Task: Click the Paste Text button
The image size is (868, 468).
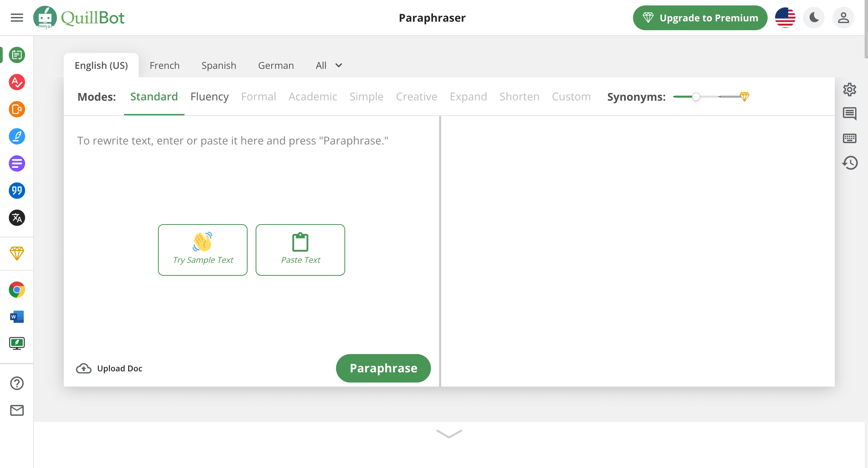Action: [x=300, y=249]
